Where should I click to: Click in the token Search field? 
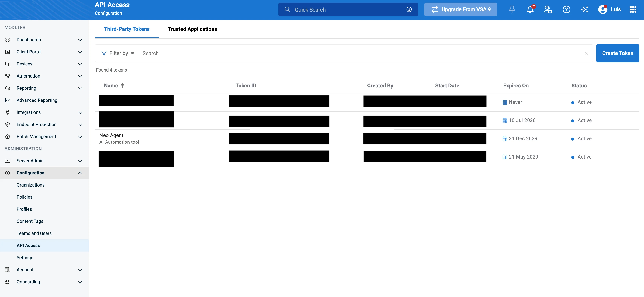pyautogui.click(x=361, y=53)
